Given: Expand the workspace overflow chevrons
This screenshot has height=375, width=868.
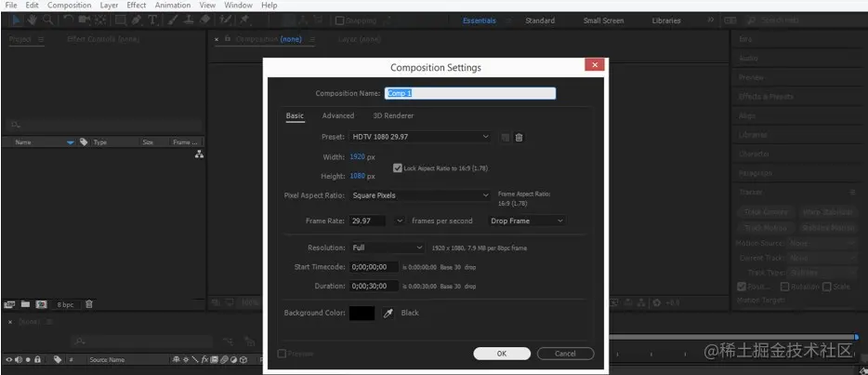Looking at the screenshot, I should coord(711,20).
